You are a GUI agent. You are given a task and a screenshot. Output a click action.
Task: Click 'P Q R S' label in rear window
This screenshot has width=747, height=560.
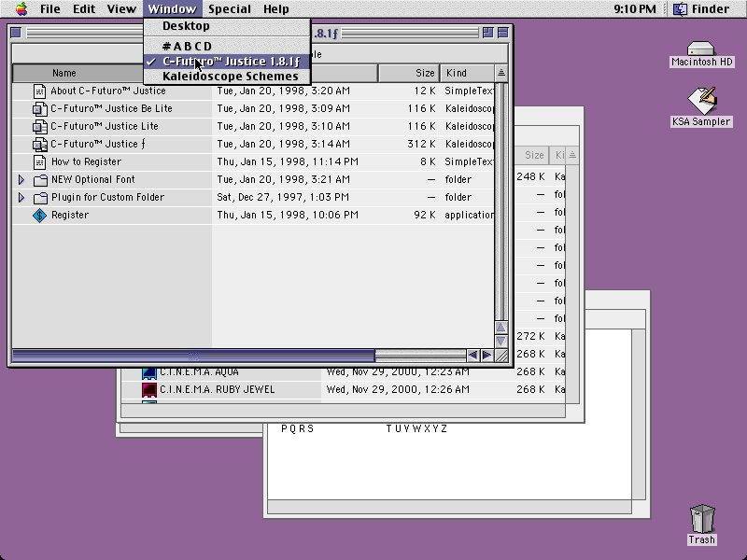coord(298,428)
